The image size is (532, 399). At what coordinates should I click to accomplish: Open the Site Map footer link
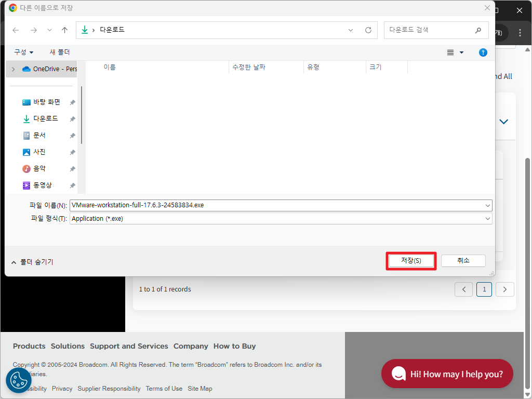[x=200, y=389]
